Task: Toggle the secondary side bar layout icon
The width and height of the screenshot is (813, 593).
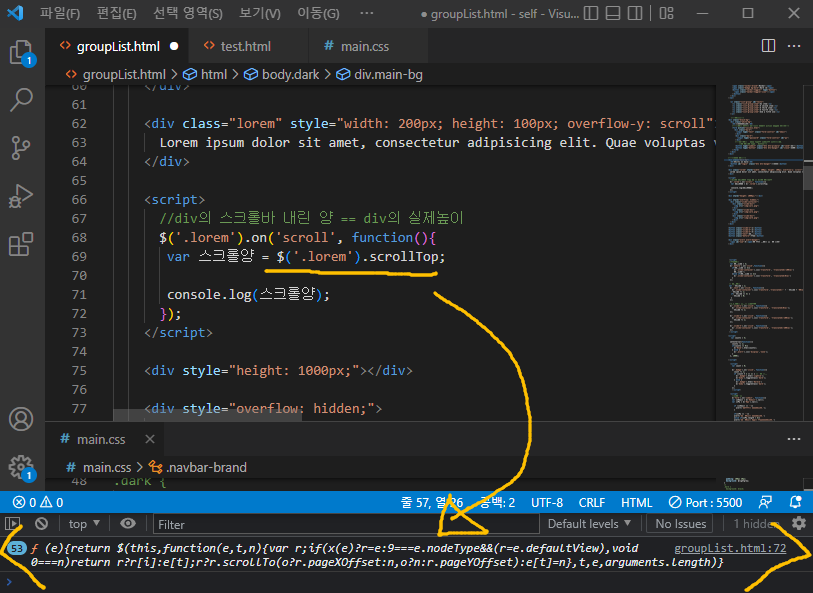Action: (635, 13)
